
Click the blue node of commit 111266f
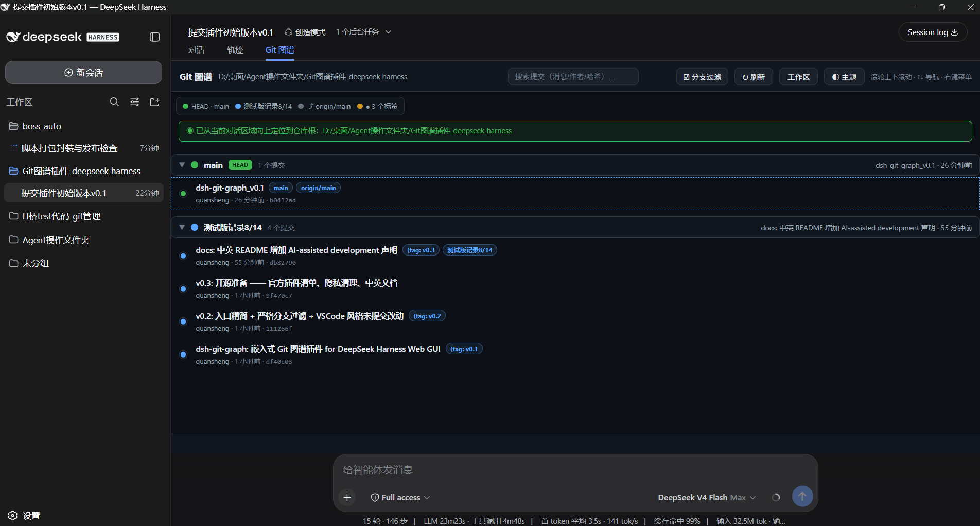click(183, 321)
